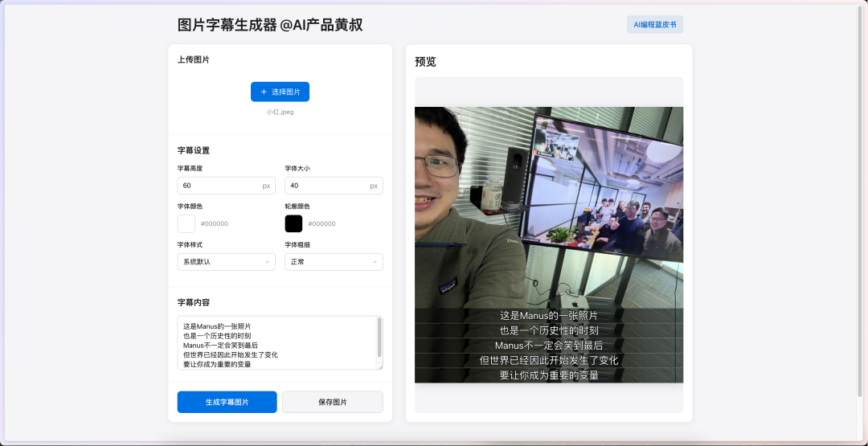Click the preview image with subtitles
Image resolution: width=868 pixels, height=446 pixels.
click(x=549, y=244)
